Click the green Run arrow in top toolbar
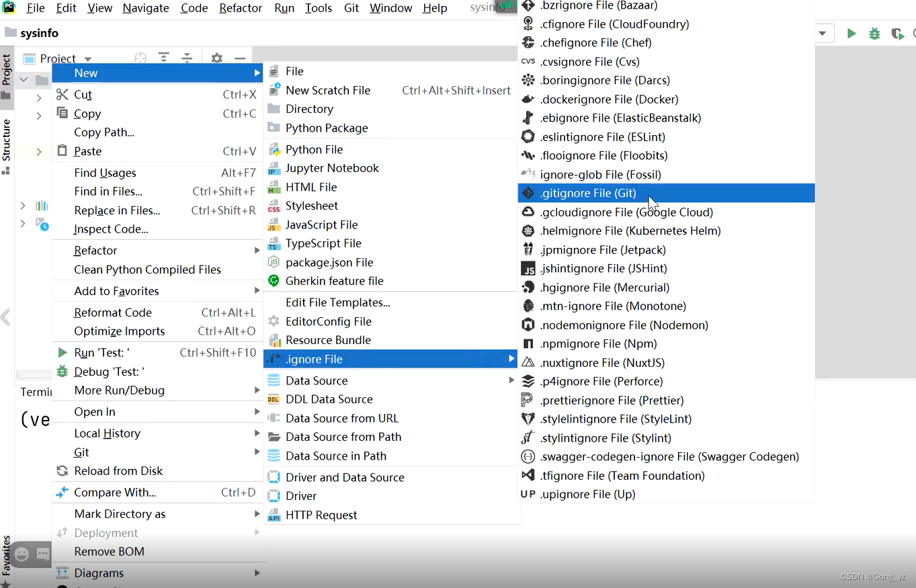Screen dimensions: 916x588 pos(851,34)
